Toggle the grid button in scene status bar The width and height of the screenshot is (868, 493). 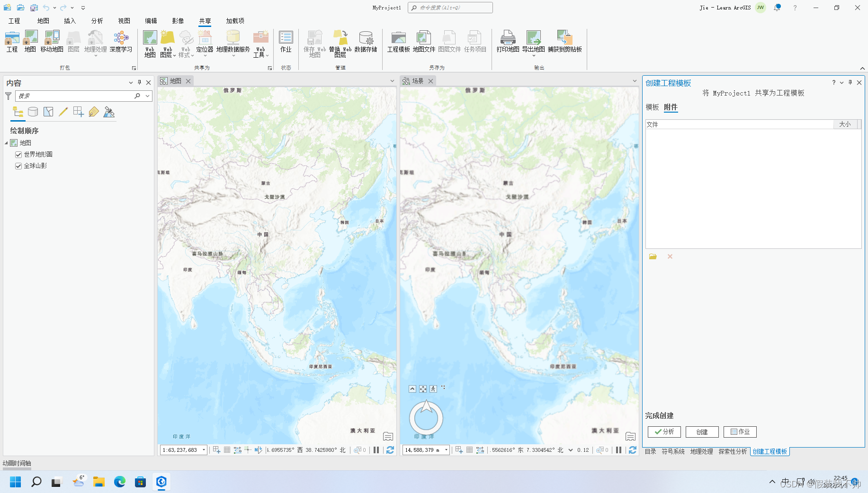coord(469,450)
